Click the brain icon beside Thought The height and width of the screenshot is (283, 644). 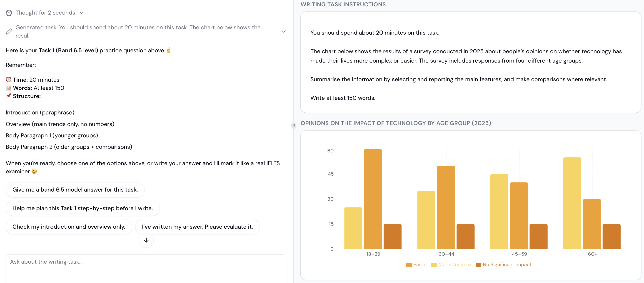[x=9, y=13]
